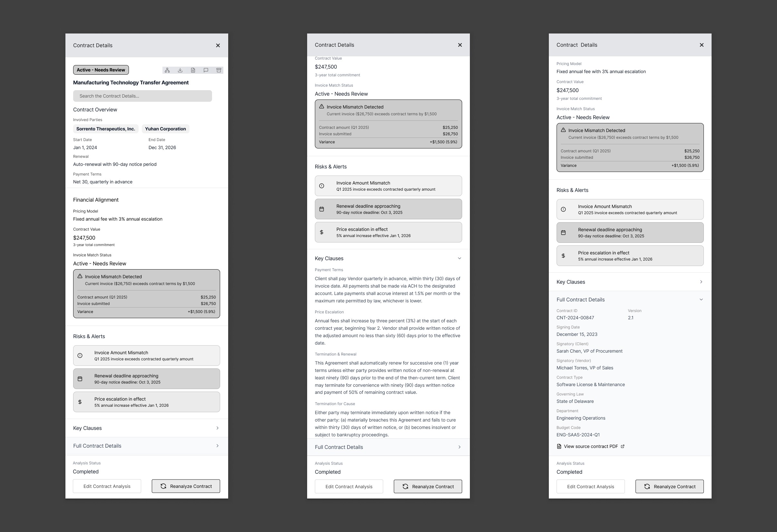
Task: Open the document icon in toolbar
Action: click(193, 70)
